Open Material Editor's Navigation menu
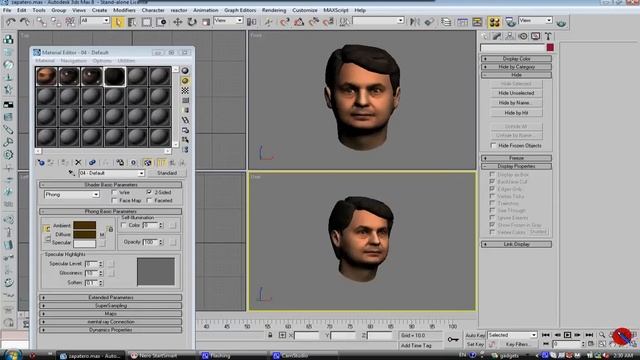This screenshot has height=360, width=640. coord(74,61)
